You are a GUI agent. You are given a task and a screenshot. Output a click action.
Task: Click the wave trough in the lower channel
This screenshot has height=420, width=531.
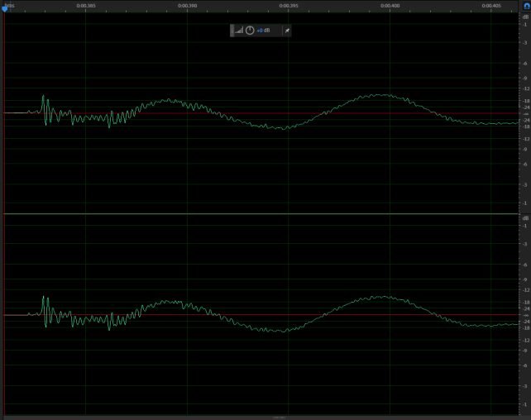click(284, 331)
